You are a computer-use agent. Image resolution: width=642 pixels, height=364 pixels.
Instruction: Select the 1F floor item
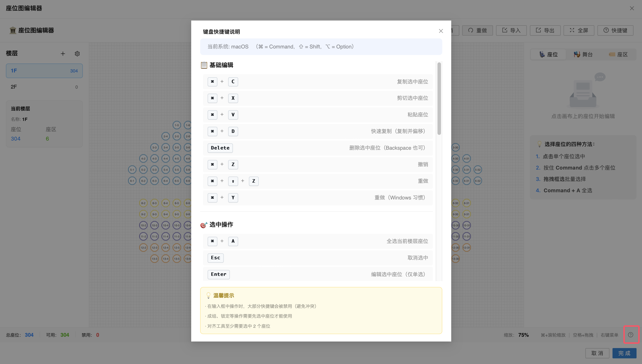44,71
